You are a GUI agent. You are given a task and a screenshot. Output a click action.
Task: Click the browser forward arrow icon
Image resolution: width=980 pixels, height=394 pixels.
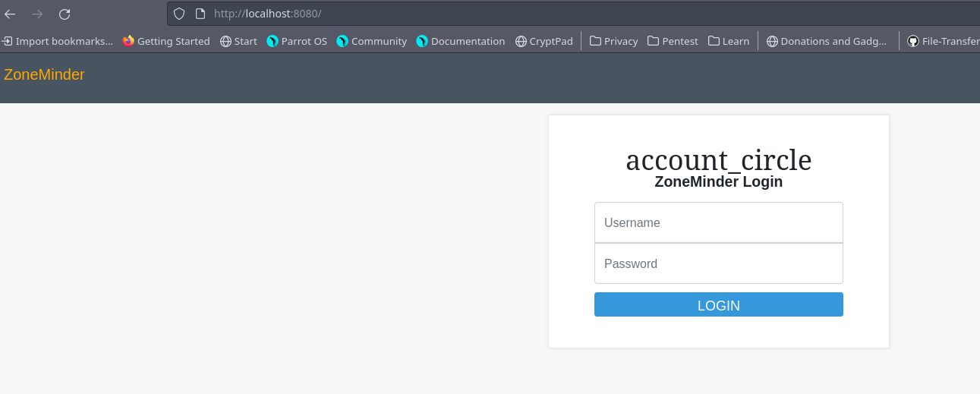click(x=37, y=14)
